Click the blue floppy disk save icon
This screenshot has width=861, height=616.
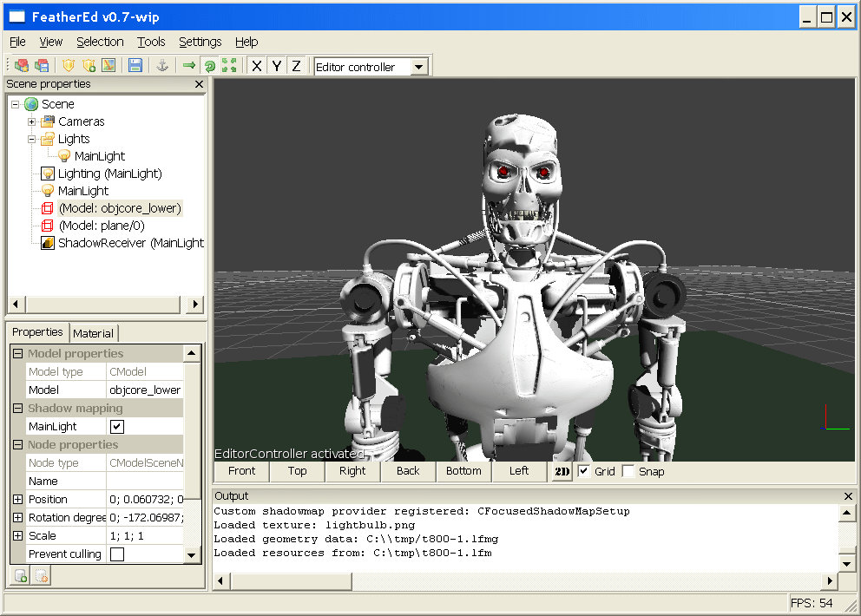pos(135,66)
